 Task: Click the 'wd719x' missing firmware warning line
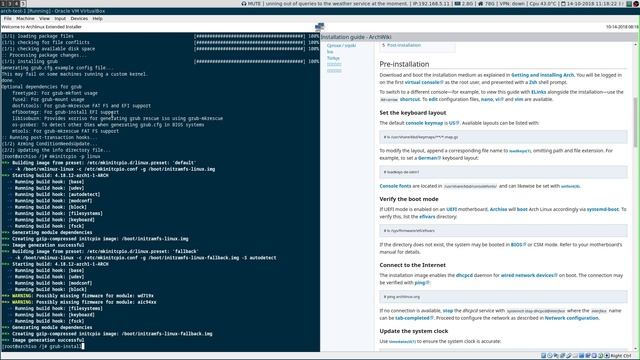(78, 296)
